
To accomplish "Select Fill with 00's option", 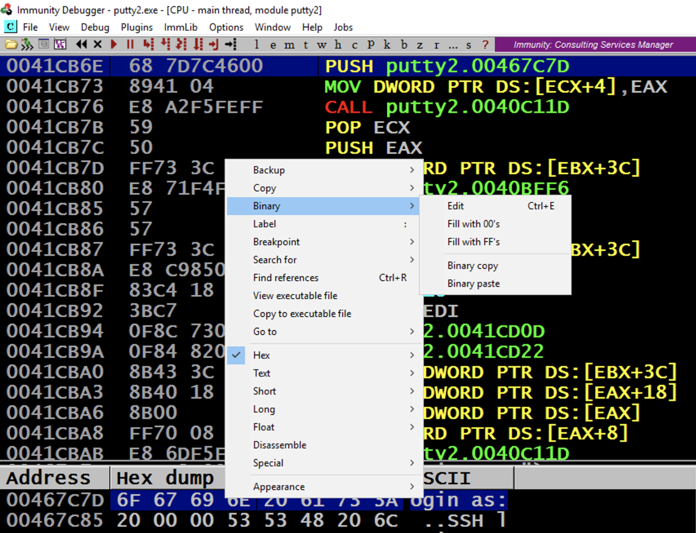I will click(473, 224).
